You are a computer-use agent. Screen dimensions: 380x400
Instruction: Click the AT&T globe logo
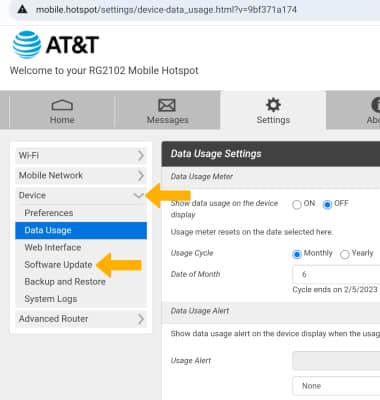27,45
